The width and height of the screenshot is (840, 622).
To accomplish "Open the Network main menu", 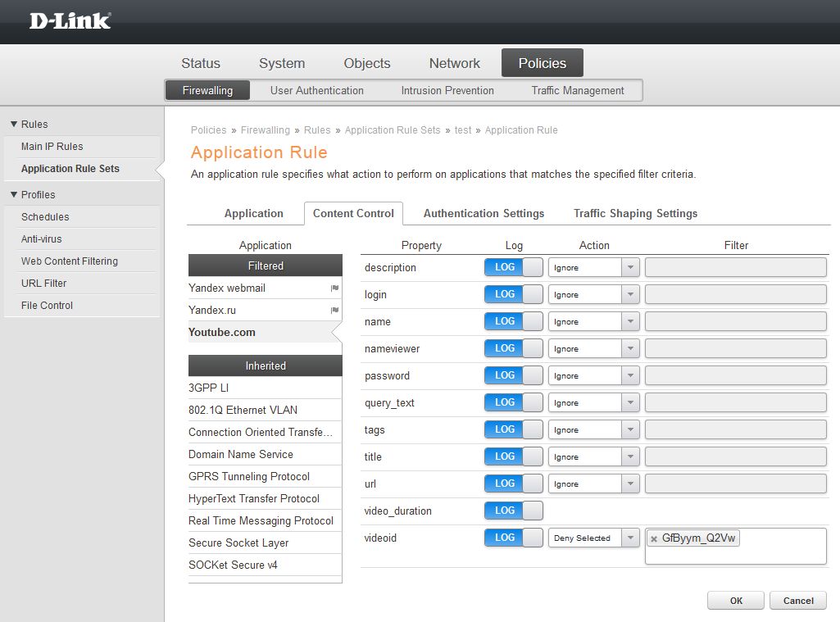I will coord(454,63).
